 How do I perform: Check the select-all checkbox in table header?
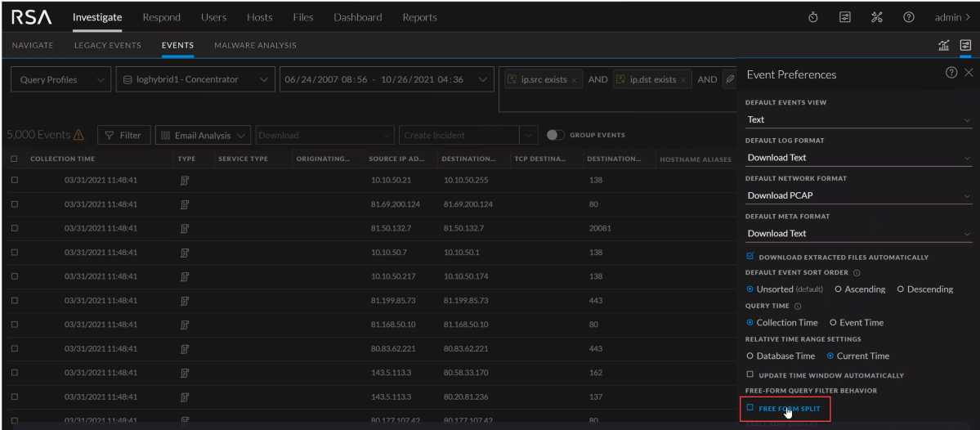tap(15, 159)
